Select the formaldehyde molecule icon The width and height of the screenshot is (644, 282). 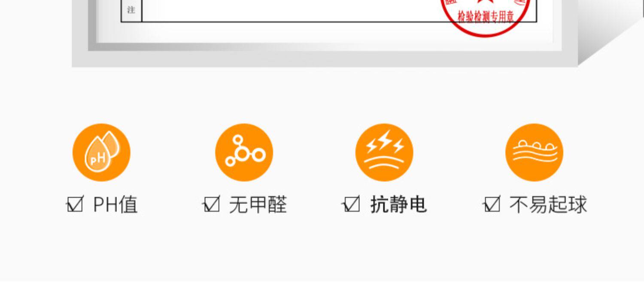(x=244, y=153)
